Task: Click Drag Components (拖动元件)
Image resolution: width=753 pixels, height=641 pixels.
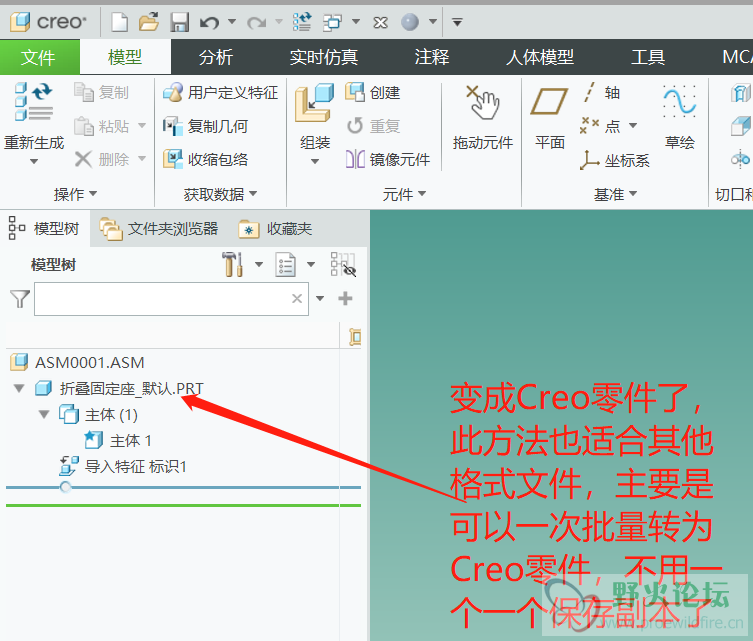Action: coord(483,118)
